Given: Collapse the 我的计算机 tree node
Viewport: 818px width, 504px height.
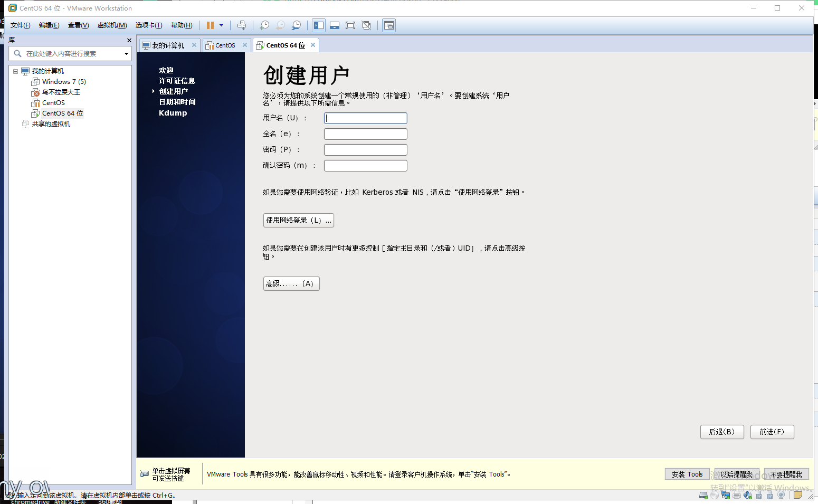Looking at the screenshot, I should pyautogui.click(x=15, y=71).
